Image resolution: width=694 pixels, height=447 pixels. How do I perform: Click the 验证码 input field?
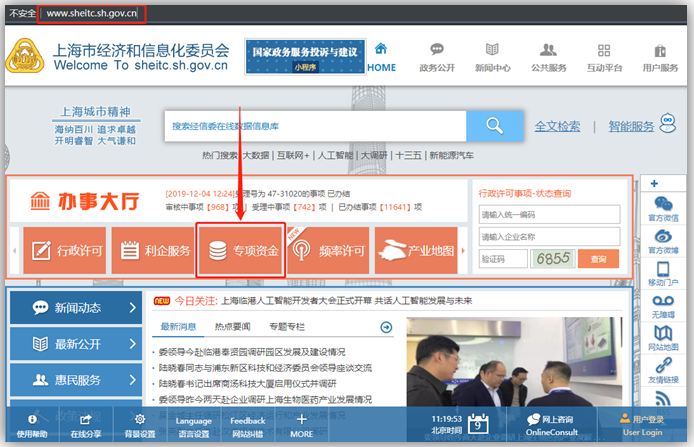(503, 259)
